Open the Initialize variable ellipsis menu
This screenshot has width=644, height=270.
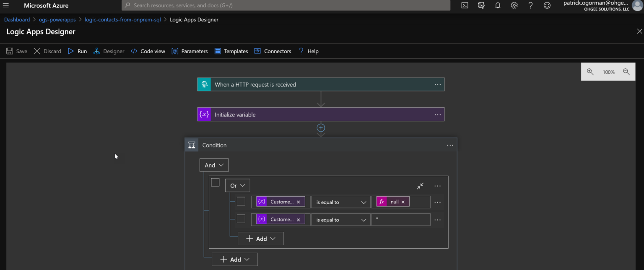coord(438,114)
